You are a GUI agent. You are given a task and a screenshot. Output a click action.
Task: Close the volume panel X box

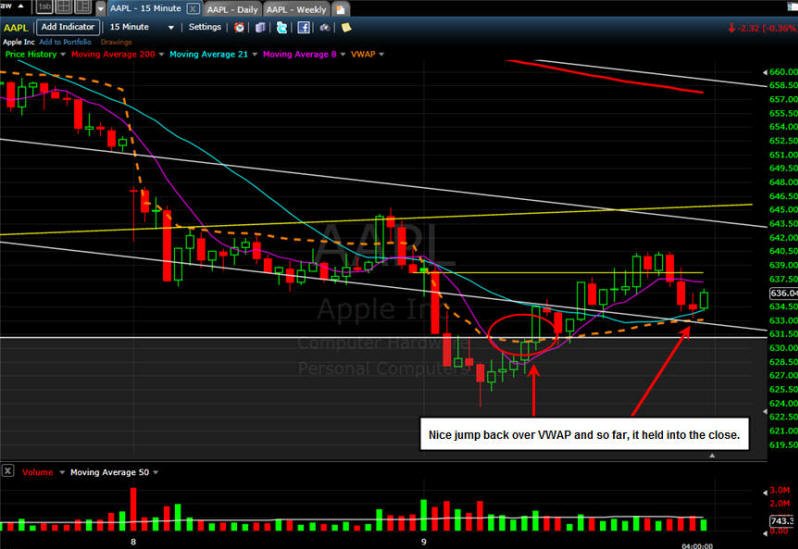point(8,471)
